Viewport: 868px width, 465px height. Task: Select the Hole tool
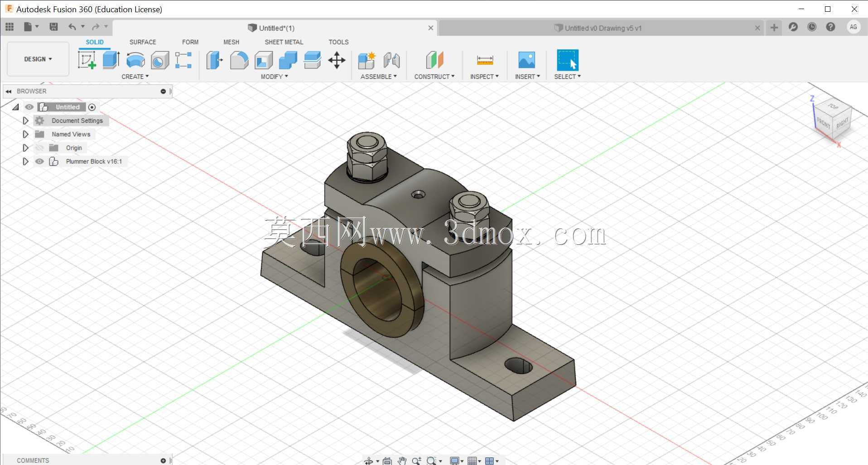pos(159,60)
